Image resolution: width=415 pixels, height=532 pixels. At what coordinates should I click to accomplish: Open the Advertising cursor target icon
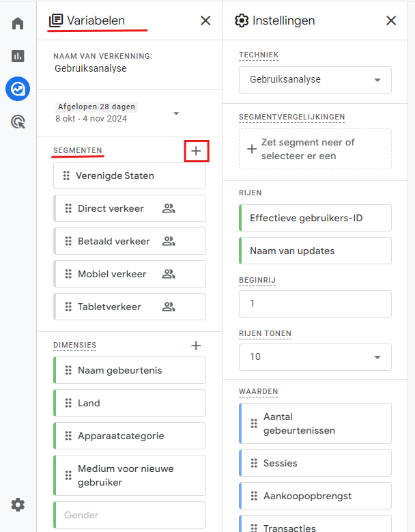coord(18,122)
